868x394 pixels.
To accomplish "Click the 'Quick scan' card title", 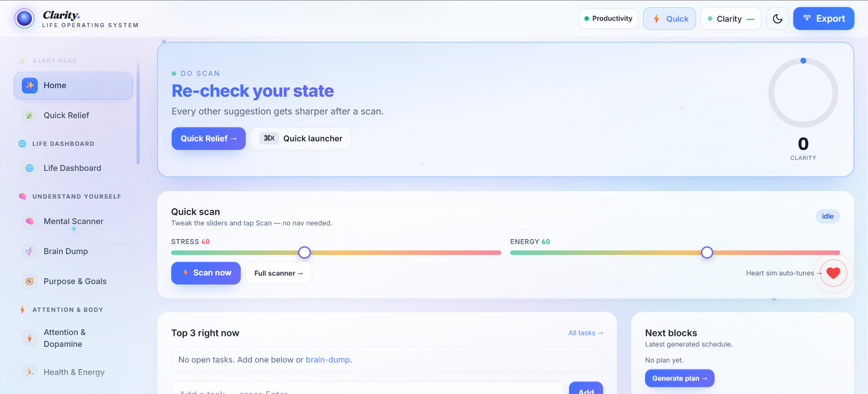I will click(x=195, y=212).
